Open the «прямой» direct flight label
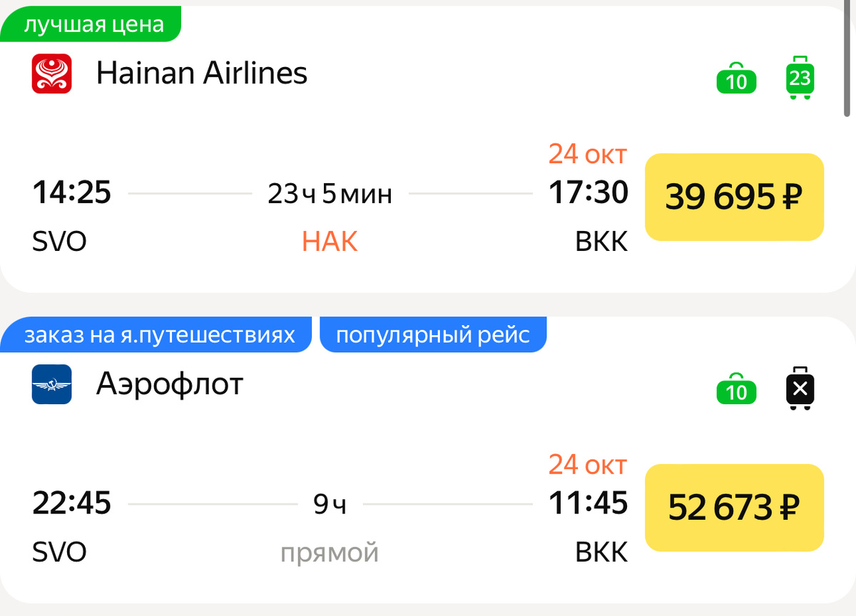 [330, 553]
